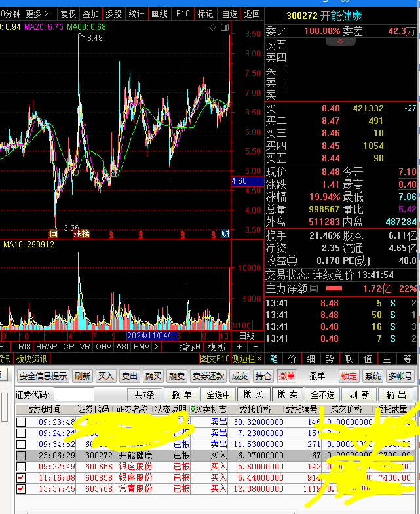The width and height of the screenshot is (420, 514).
Task: Select the BRAR indicator tab
Action: [x=47, y=346]
